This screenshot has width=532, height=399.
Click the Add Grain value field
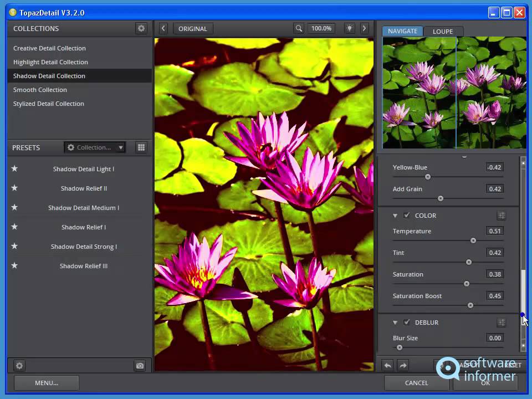495,189
